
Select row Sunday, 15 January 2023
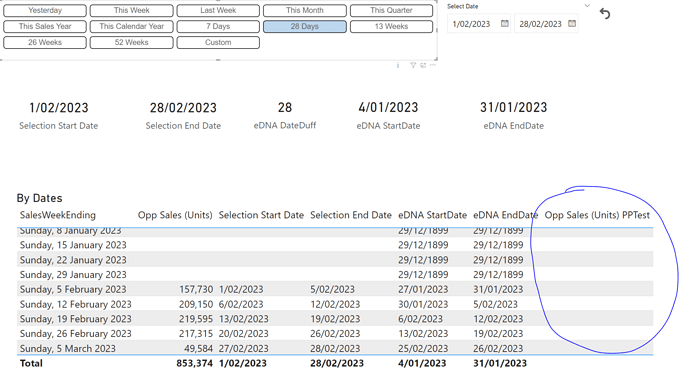[335, 245]
